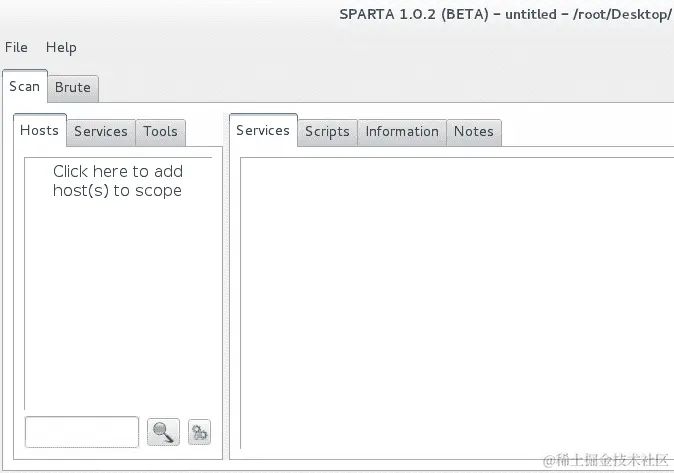Click the magnifying glass search button
This screenshot has height=473, width=674.
coord(163,432)
